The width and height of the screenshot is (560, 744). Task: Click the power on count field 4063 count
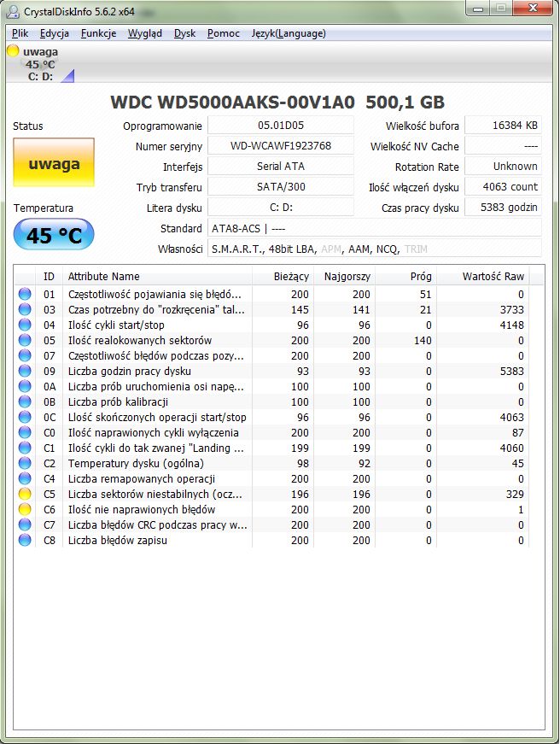pos(503,186)
